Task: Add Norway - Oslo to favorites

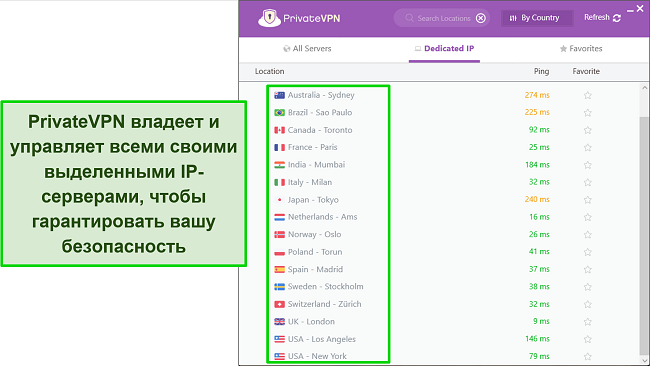Action: coord(587,235)
